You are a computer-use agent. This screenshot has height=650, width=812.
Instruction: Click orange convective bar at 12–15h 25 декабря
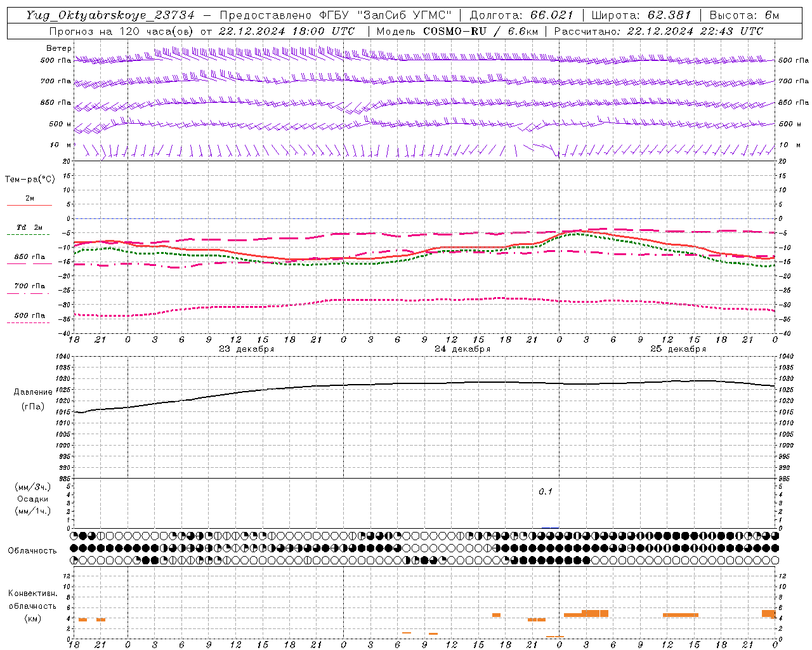tap(681, 615)
